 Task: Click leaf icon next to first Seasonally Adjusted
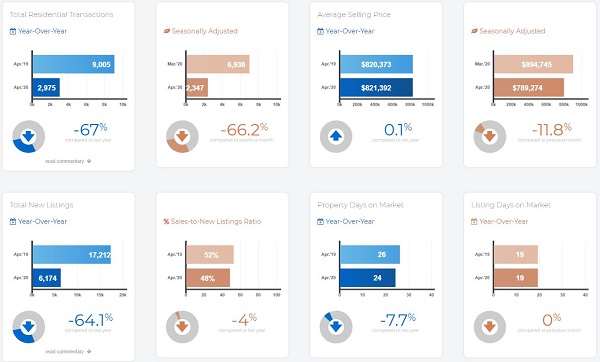(166, 31)
